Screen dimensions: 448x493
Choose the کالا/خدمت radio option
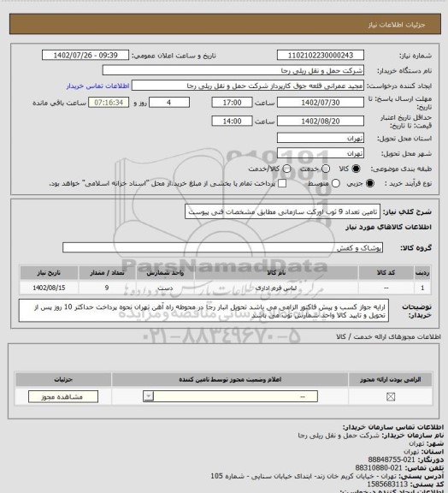(286, 169)
